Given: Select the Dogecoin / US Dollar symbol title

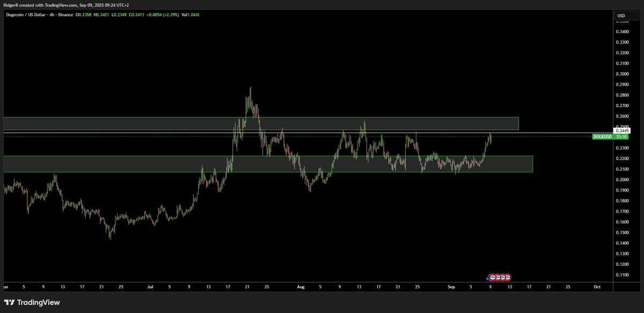Looking at the screenshot, I should [27, 14].
